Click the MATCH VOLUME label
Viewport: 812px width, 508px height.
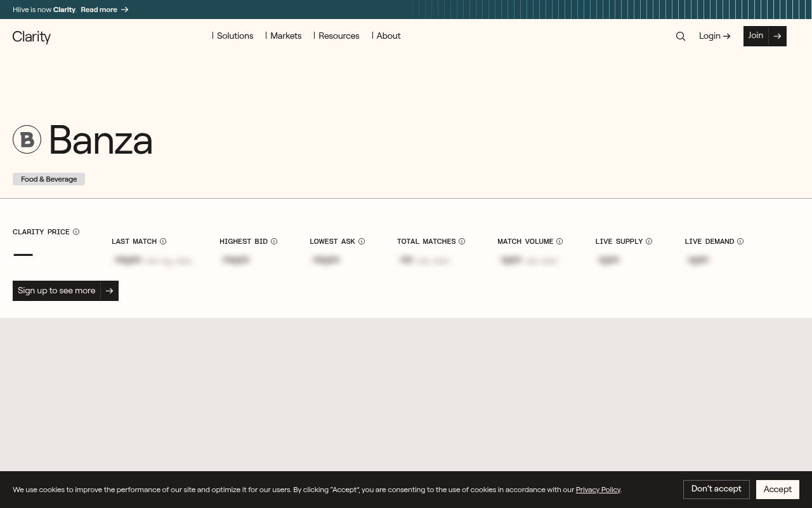pos(525,241)
